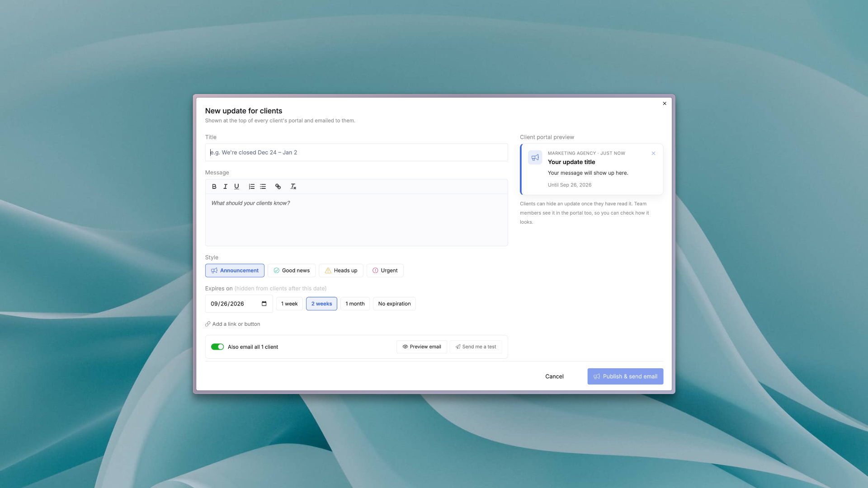Dismiss the preview card with its X icon
Image resolution: width=868 pixels, height=488 pixels.
[x=653, y=154]
